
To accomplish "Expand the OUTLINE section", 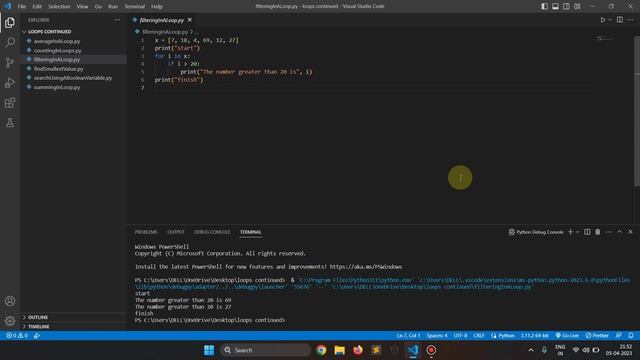I will point(38,317).
